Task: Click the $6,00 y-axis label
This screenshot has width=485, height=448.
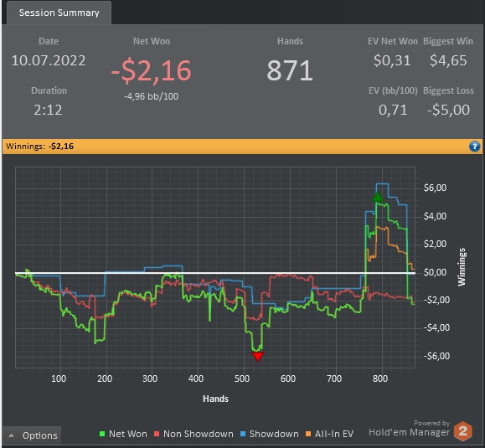Action: tap(435, 188)
